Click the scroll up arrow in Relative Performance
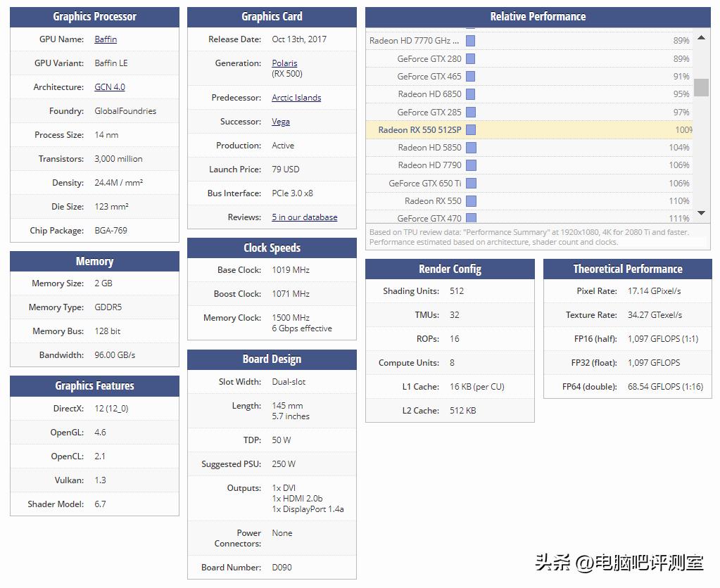The image size is (720, 588). pyautogui.click(x=701, y=38)
